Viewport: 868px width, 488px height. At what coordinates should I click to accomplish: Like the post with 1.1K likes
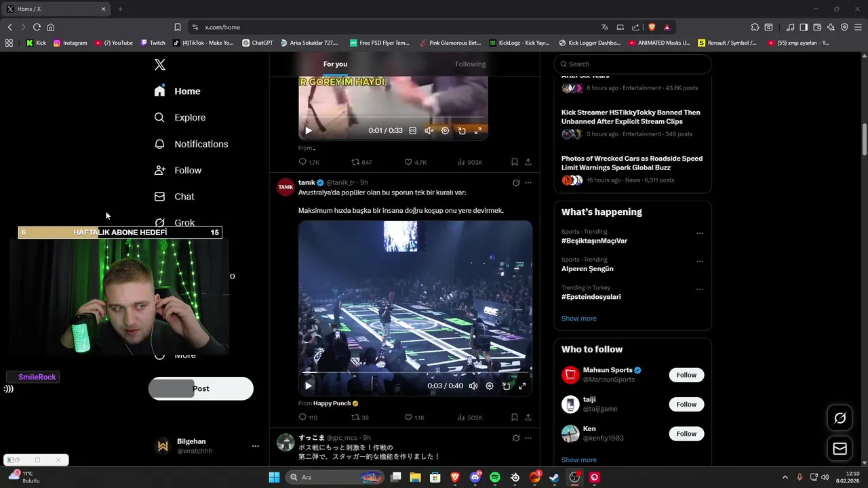pyautogui.click(x=414, y=418)
